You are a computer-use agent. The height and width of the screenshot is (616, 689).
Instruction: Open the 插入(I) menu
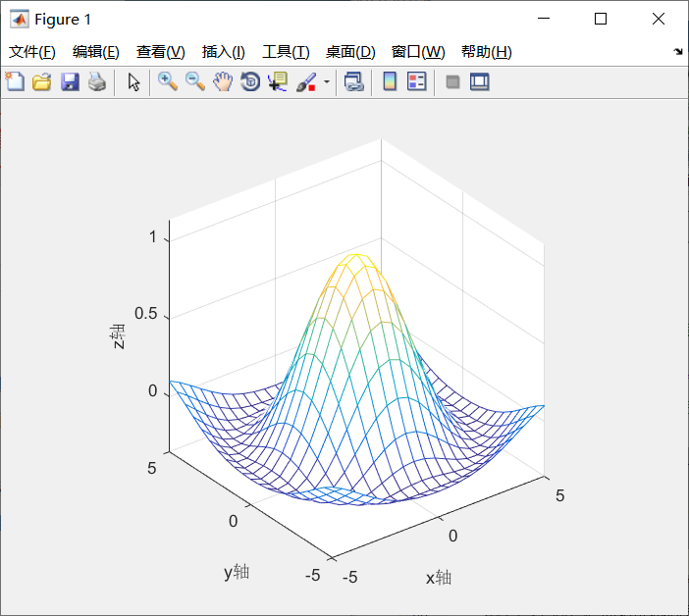tap(223, 52)
